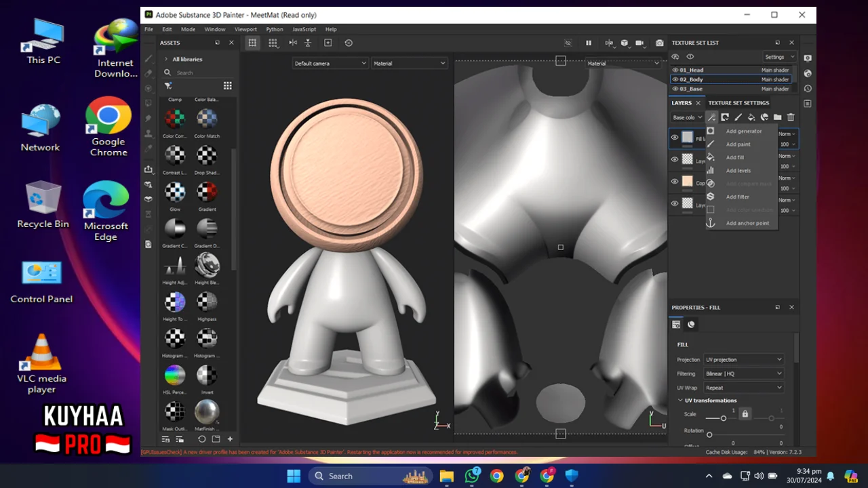Hide the Fill layer with eye icon
The width and height of the screenshot is (868, 488).
(674, 138)
